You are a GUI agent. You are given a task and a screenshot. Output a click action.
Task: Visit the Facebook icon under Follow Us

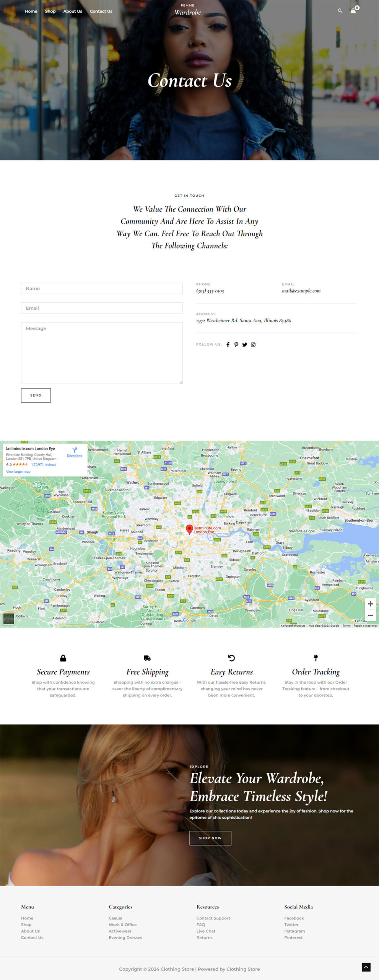point(228,345)
